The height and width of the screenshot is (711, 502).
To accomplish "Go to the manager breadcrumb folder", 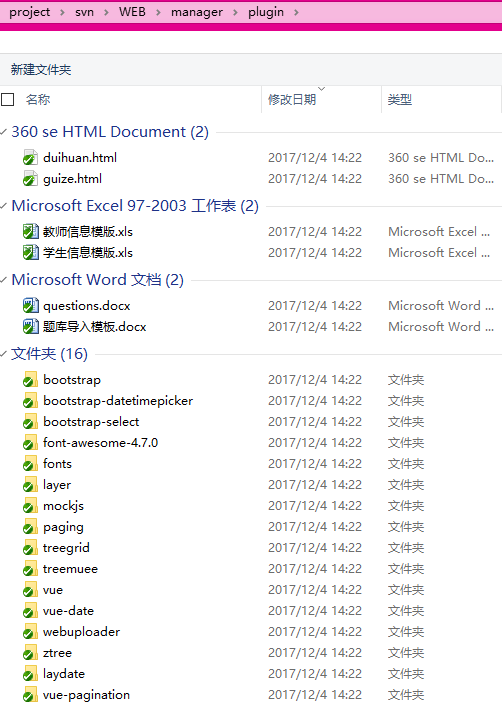I will pyautogui.click(x=197, y=12).
